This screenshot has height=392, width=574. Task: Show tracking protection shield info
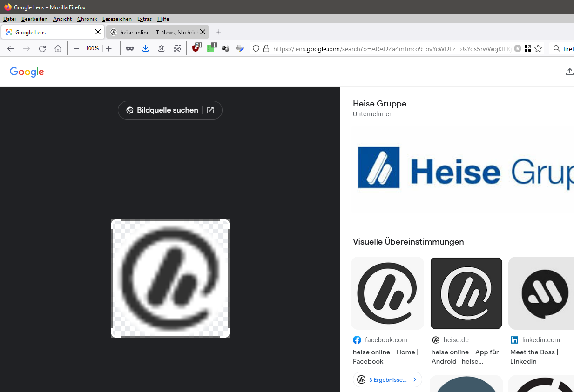pos(256,48)
